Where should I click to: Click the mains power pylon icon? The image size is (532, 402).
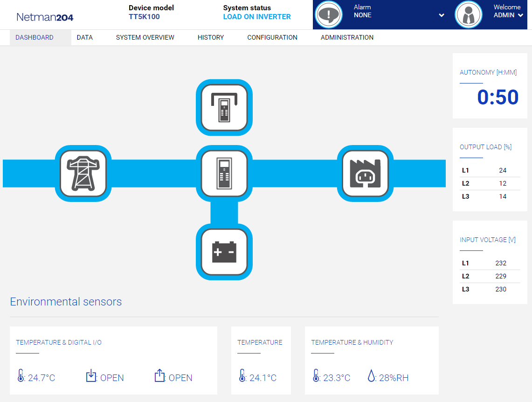click(83, 173)
